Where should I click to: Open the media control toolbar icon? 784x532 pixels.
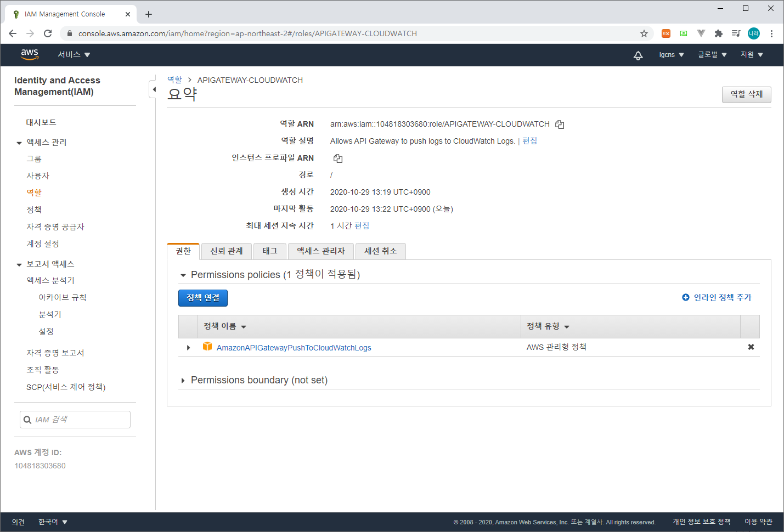point(736,33)
